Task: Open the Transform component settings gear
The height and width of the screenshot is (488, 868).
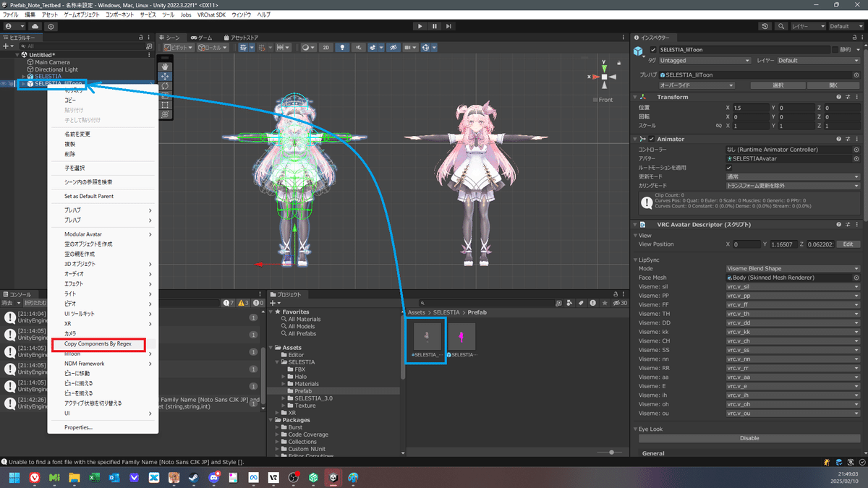Action: click(x=856, y=97)
